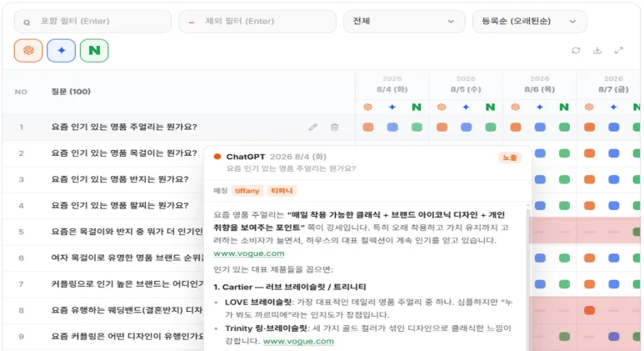Click the NO column header

[x=21, y=92]
